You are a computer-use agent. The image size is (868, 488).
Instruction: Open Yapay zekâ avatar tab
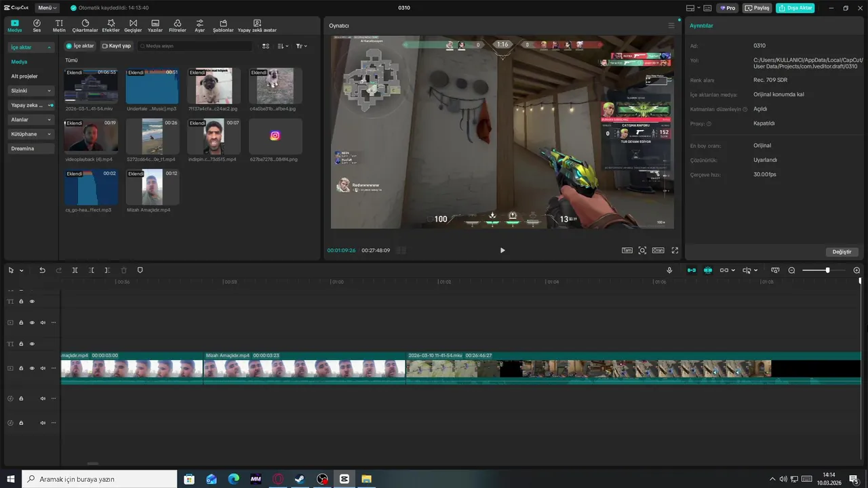(x=257, y=26)
